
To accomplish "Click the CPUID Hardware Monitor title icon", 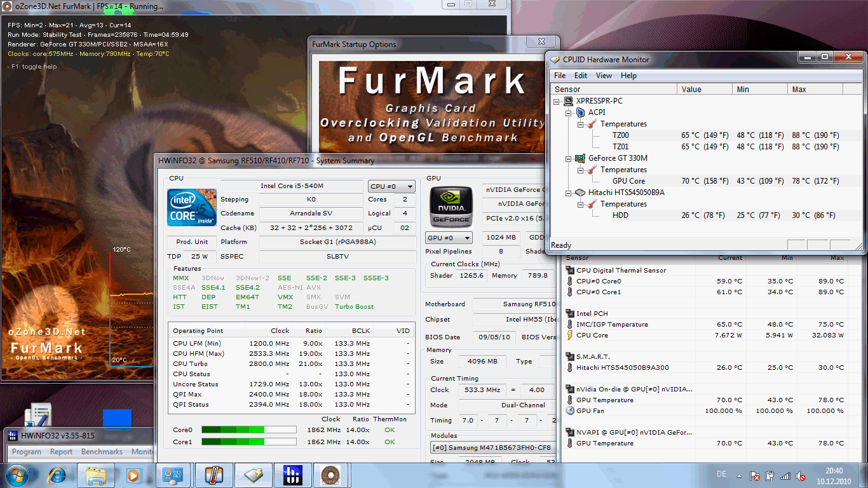I will (x=555, y=60).
